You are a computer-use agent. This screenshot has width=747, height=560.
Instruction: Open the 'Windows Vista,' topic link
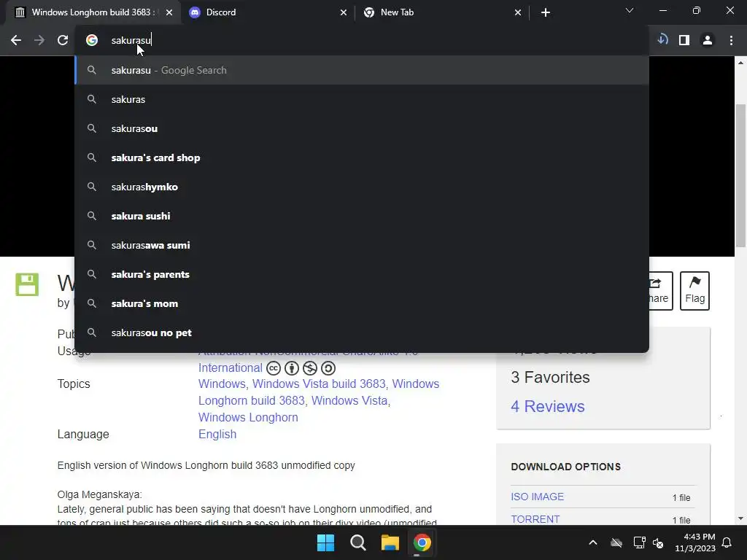pos(351,400)
